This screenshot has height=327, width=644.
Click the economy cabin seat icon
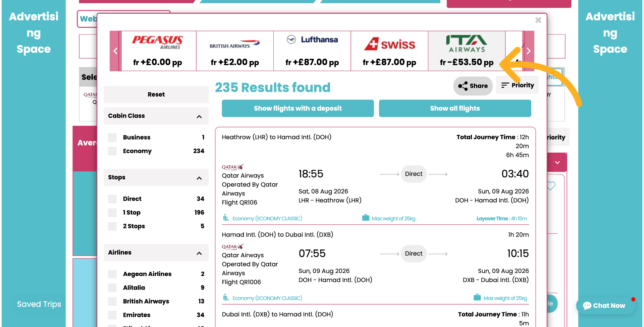[226, 218]
